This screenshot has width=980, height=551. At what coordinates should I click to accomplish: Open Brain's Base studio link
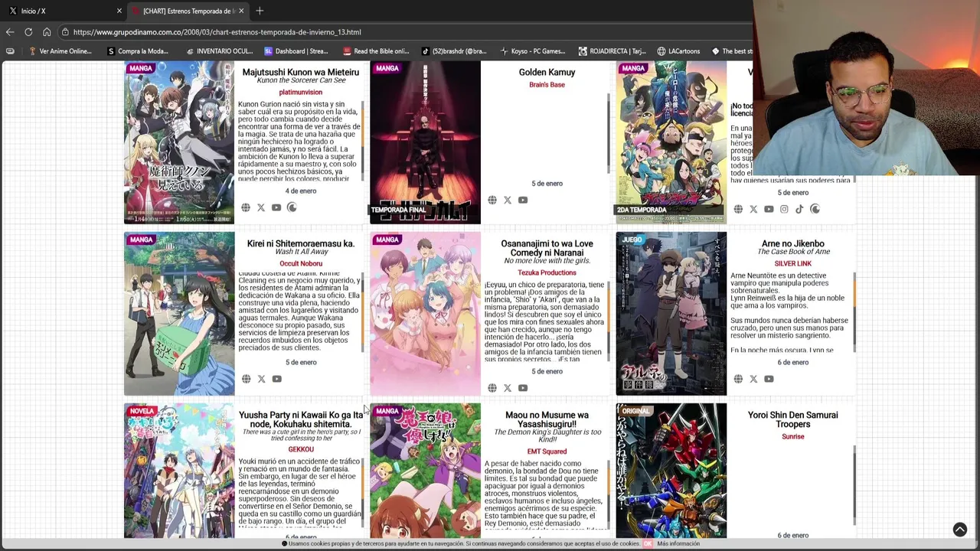click(x=547, y=84)
